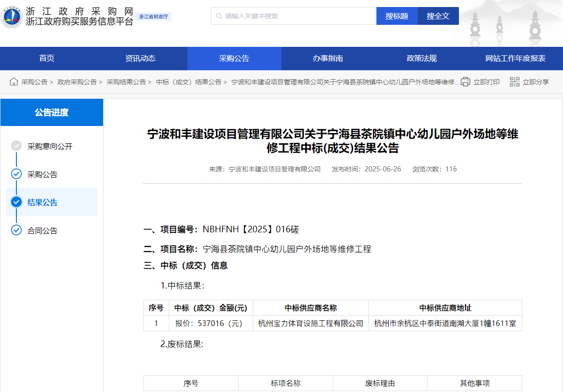563x392 pixels.
Task: Go to 办事指南 in the navigation bar
Action: coord(328,59)
